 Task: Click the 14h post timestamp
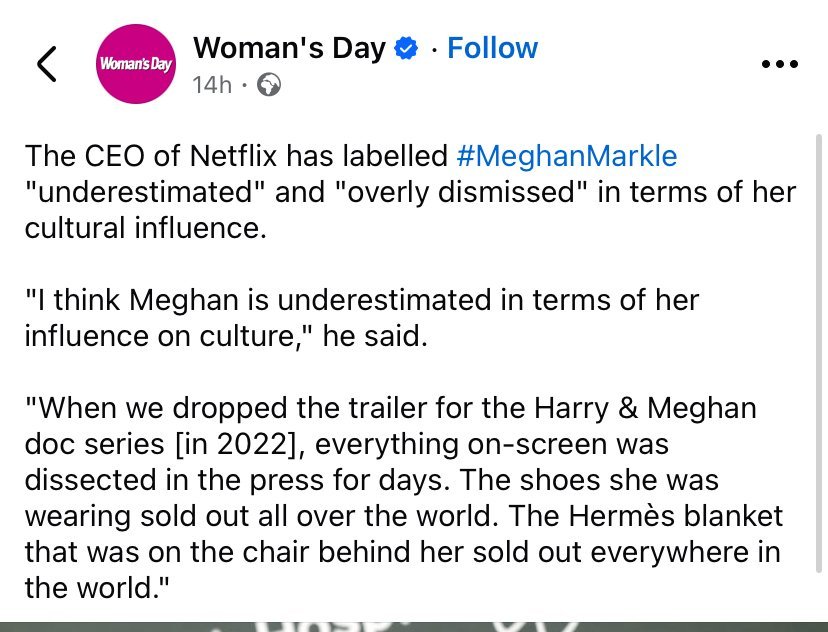coord(211,85)
